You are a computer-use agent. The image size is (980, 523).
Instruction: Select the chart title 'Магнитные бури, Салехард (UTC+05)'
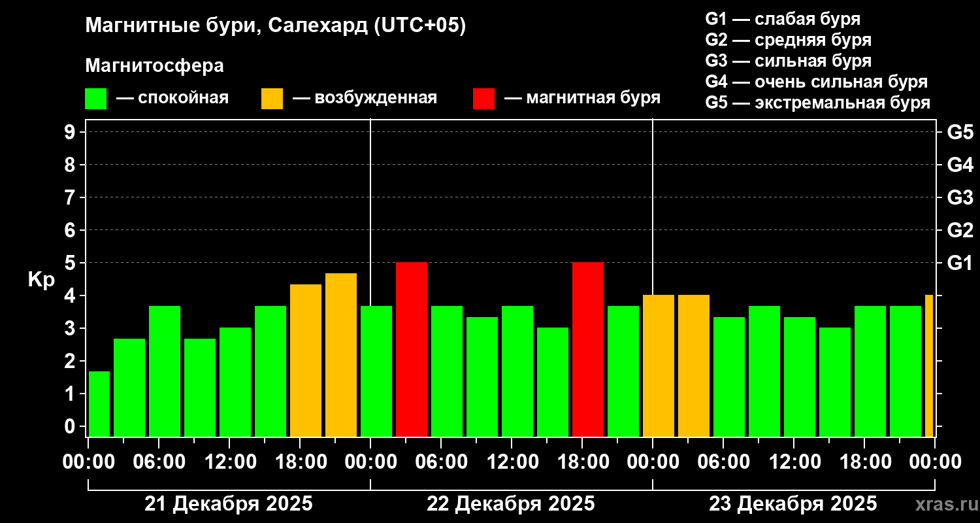276,26
